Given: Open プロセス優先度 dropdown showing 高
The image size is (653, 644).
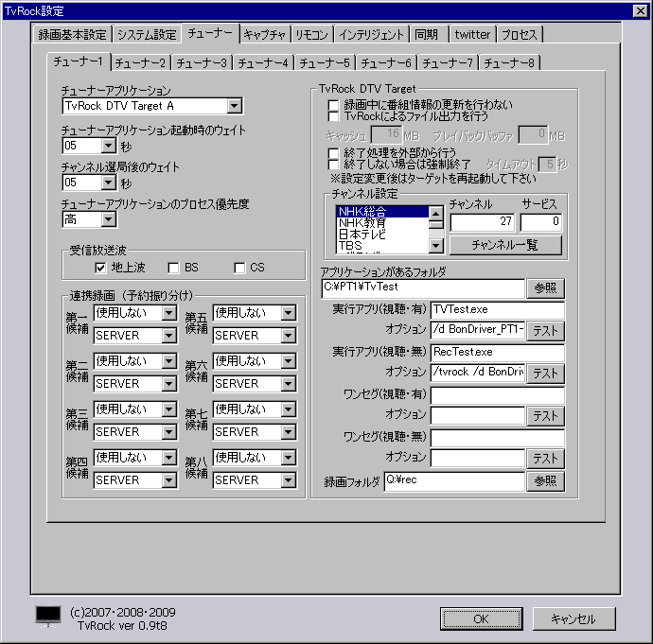Looking at the screenshot, I should pos(108,219).
